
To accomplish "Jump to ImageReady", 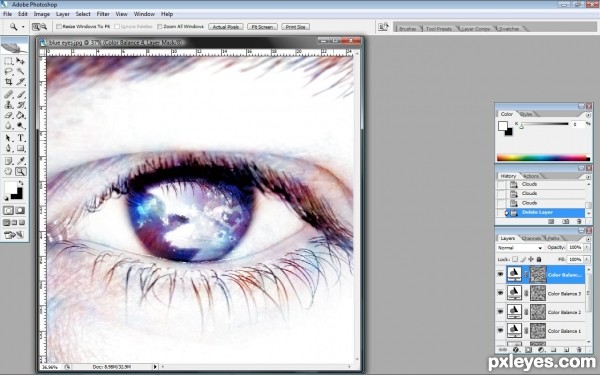I will point(14,235).
